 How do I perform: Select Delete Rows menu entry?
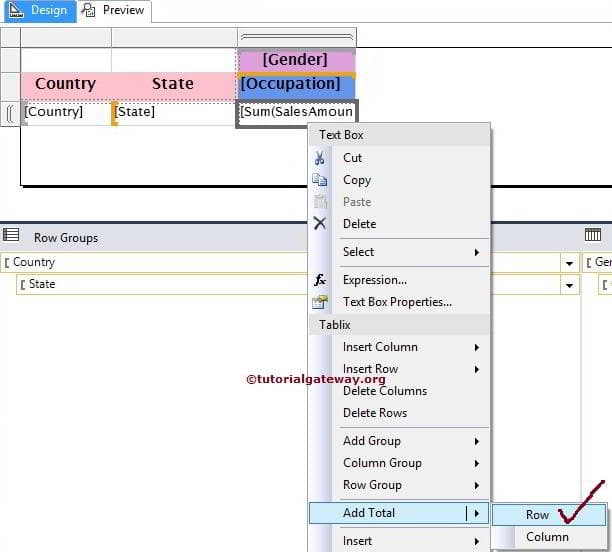(x=399, y=413)
